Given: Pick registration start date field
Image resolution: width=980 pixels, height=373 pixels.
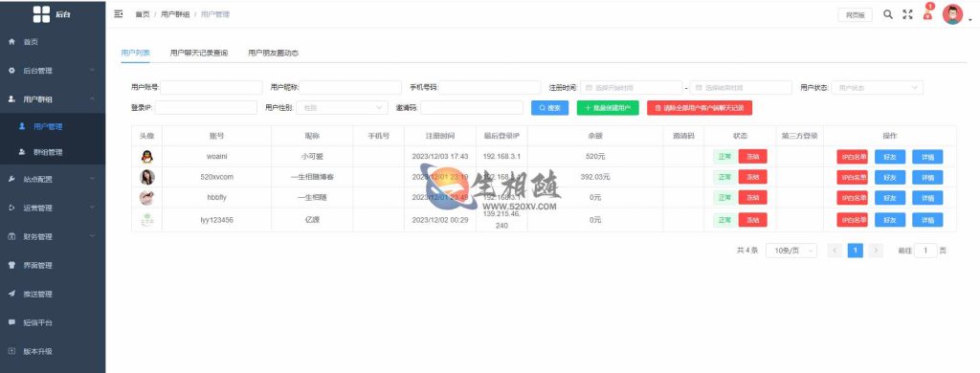Looking at the screenshot, I should pos(631,87).
